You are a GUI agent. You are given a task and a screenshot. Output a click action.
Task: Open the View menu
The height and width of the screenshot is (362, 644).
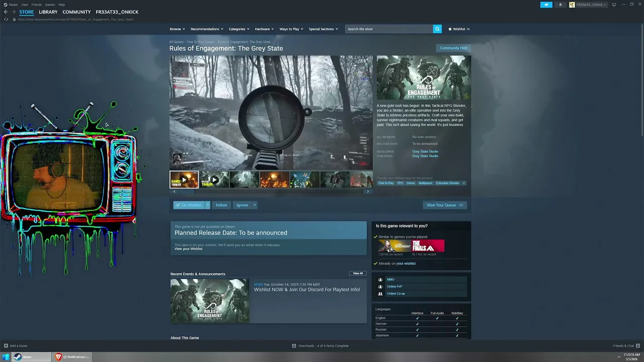(x=24, y=5)
